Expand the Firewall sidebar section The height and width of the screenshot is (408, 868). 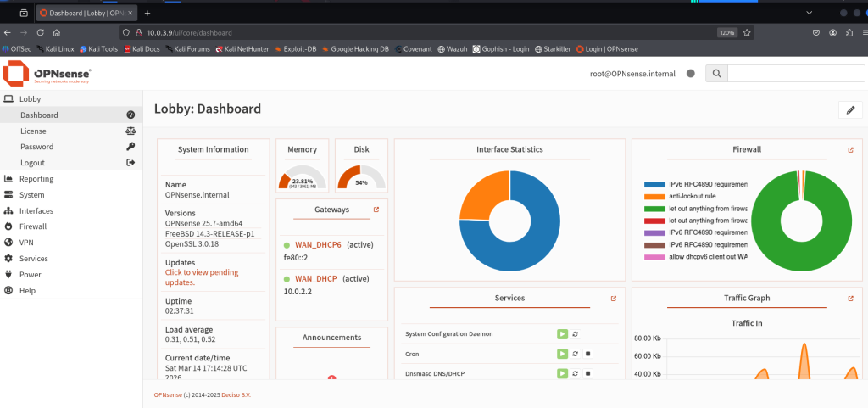click(33, 226)
